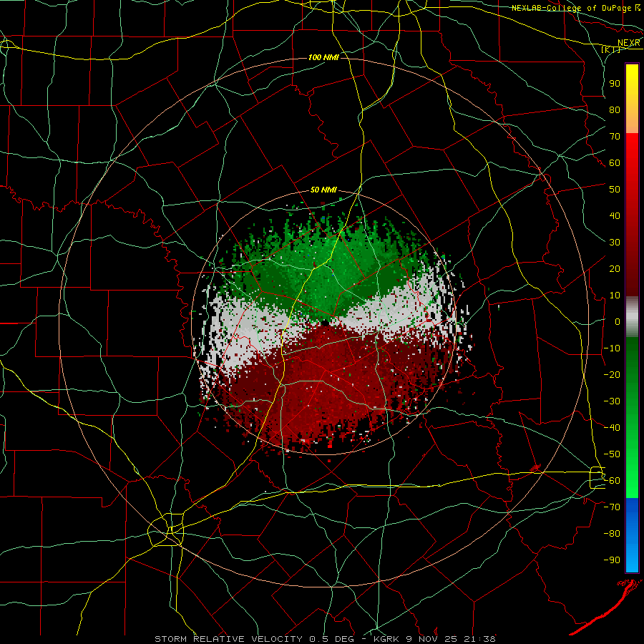Click the -90 value on velocity scale

[612, 560]
